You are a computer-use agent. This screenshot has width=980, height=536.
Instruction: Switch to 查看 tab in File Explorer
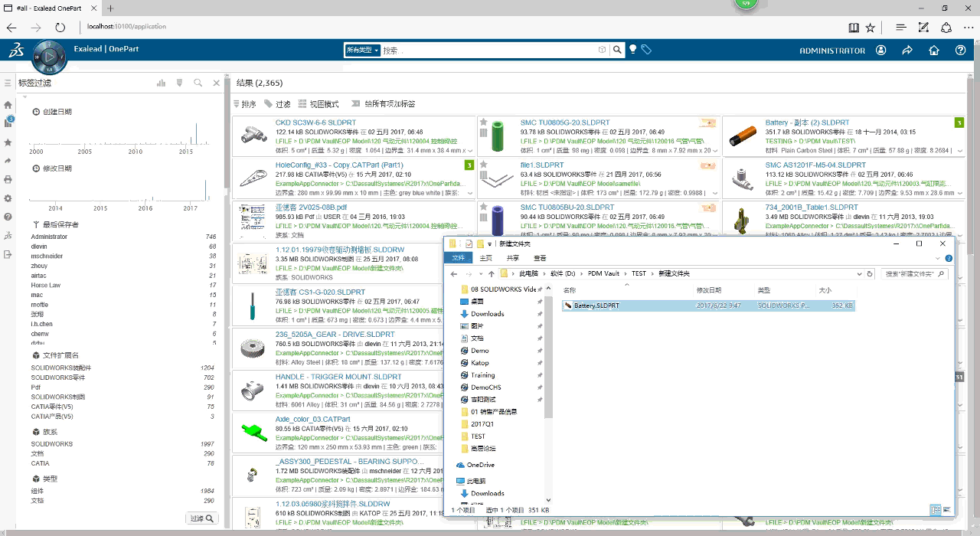(x=540, y=258)
